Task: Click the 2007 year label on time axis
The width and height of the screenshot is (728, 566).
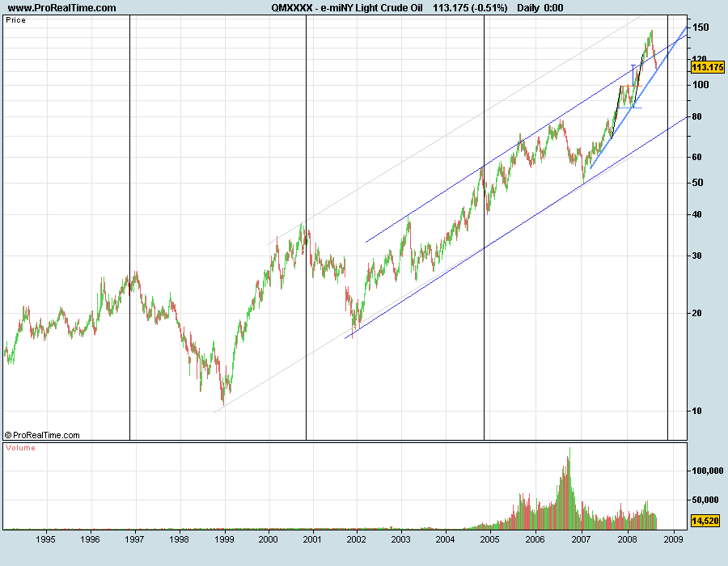Action: point(581,539)
